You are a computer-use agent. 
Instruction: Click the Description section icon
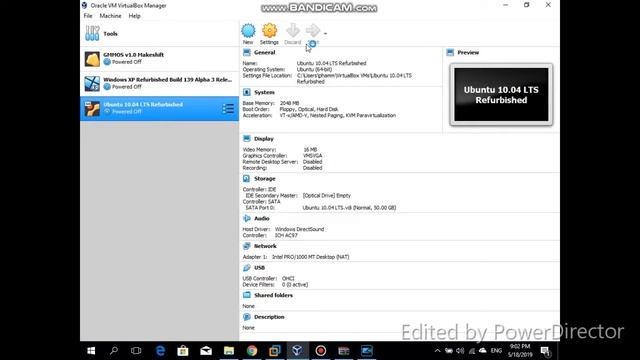coord(247,317)
